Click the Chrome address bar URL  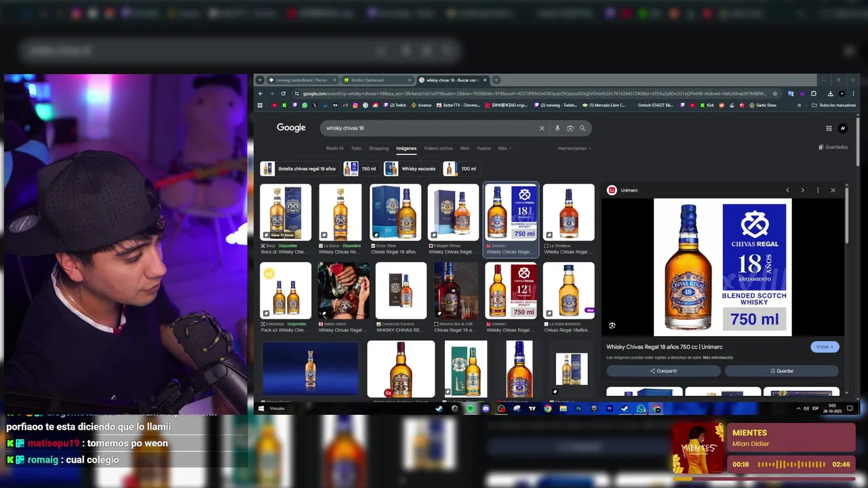pos(534,94)
